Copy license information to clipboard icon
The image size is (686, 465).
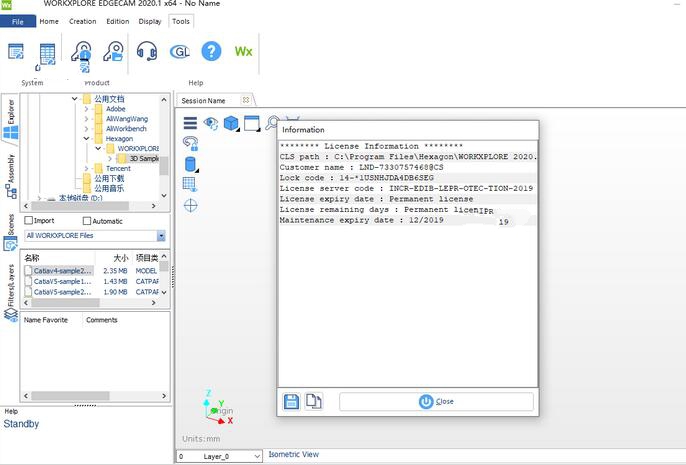[314, 401]
